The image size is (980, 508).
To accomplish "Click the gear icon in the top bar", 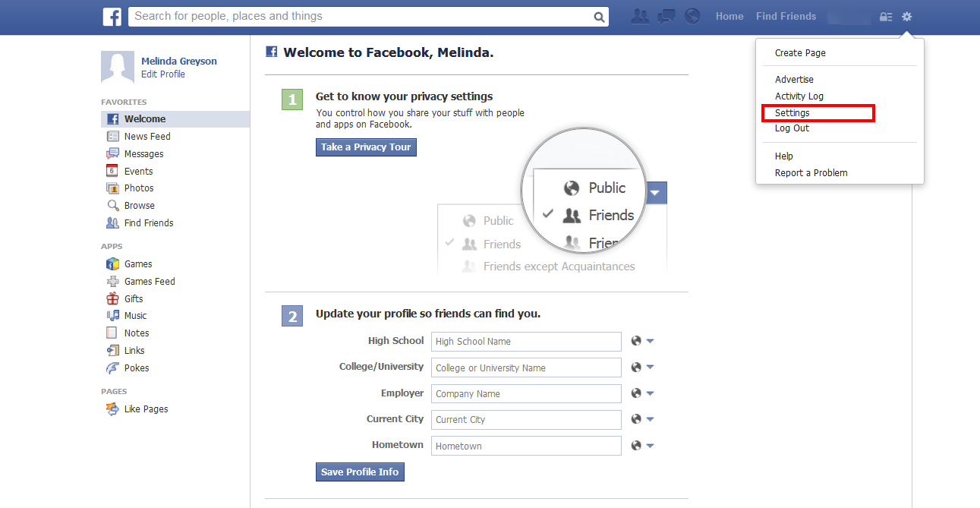I will 906,17.
